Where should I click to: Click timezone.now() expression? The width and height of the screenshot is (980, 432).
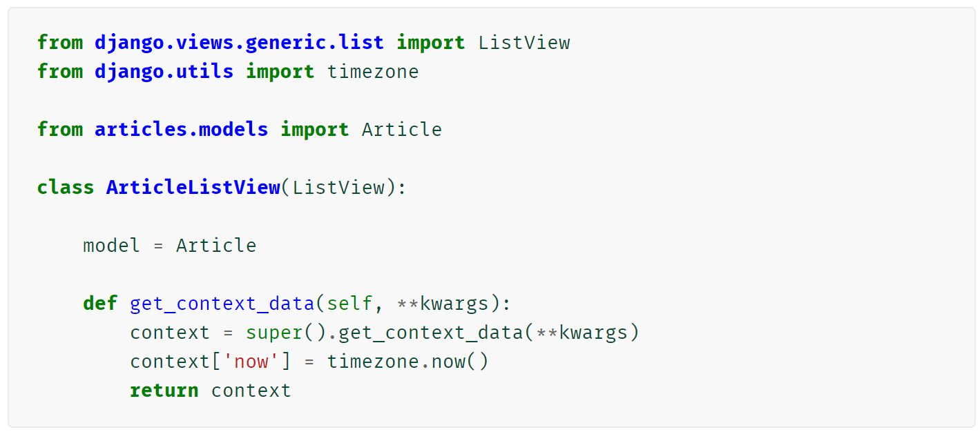pos(407,362)
